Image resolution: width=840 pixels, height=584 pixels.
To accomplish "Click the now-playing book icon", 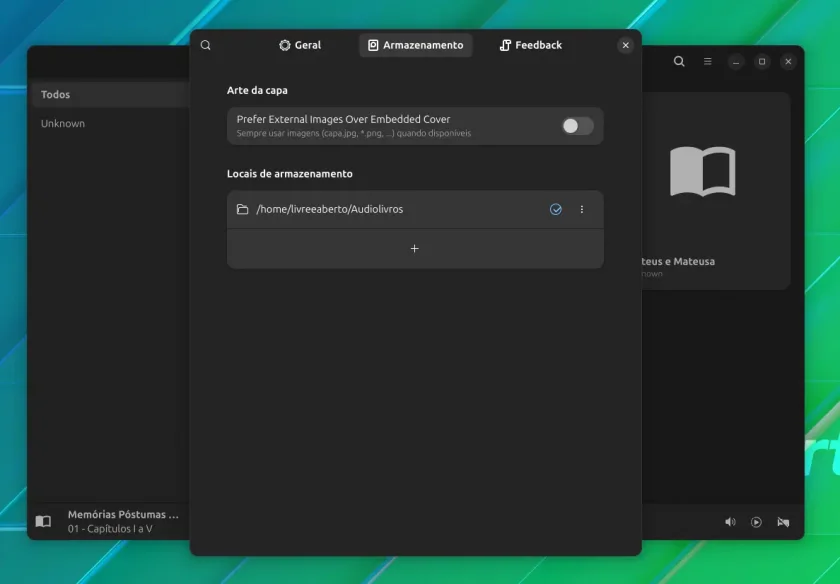I will point(43,521).
